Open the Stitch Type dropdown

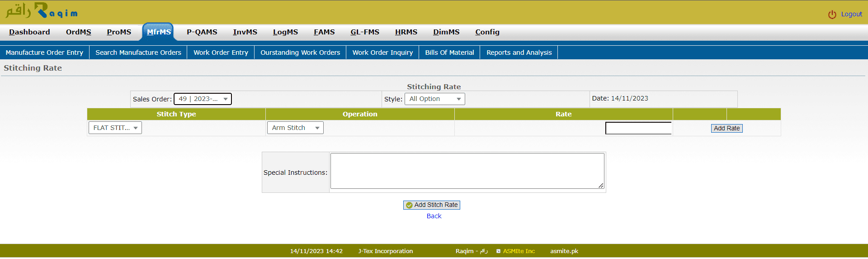pos(115,128)
